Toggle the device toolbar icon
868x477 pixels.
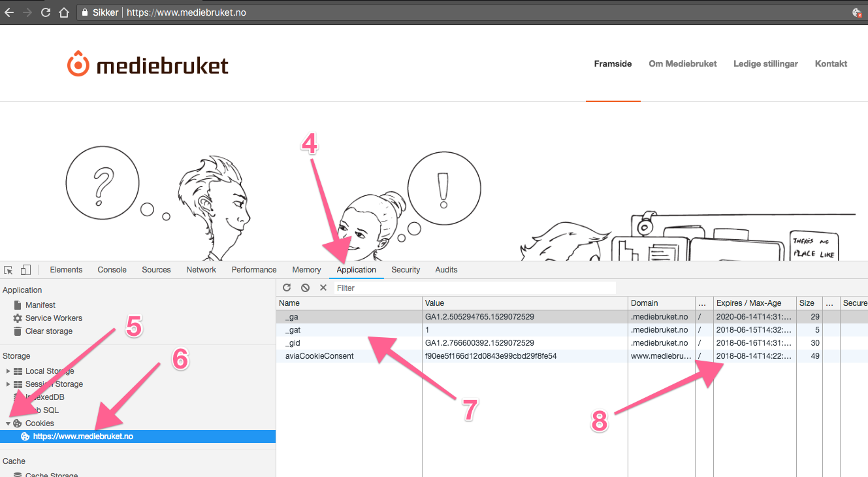tap(25, 270)
